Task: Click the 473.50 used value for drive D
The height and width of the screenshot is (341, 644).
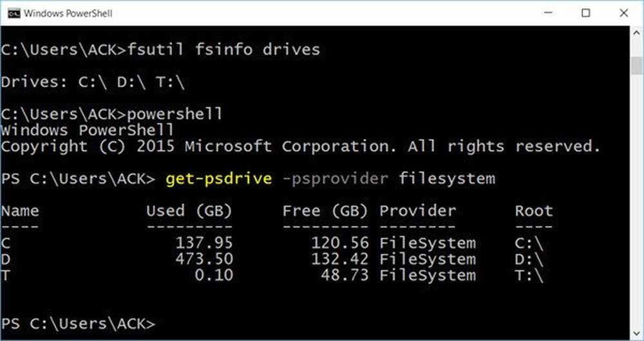Action: 203,259
